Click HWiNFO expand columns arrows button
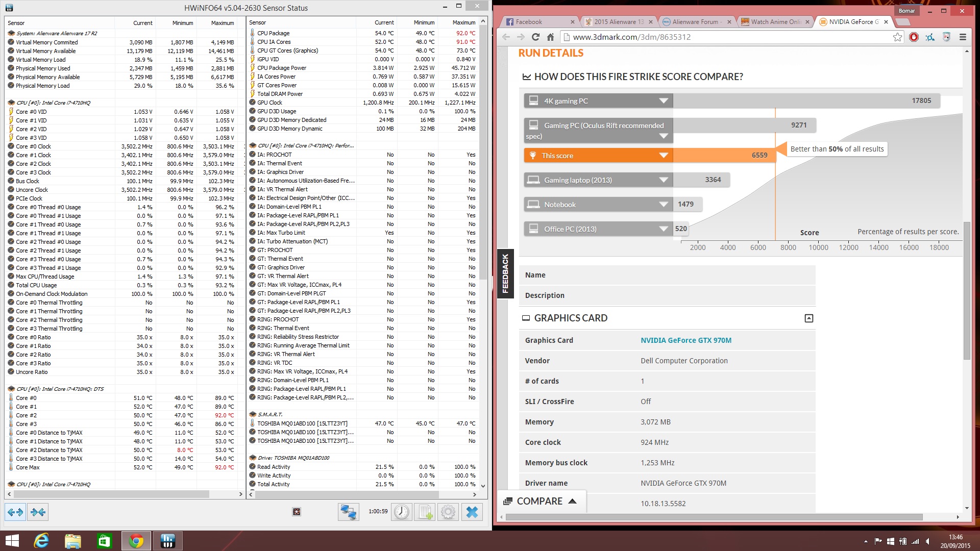Image resolution: width=980 pixels, height=551 pixels. coord(15,512)
